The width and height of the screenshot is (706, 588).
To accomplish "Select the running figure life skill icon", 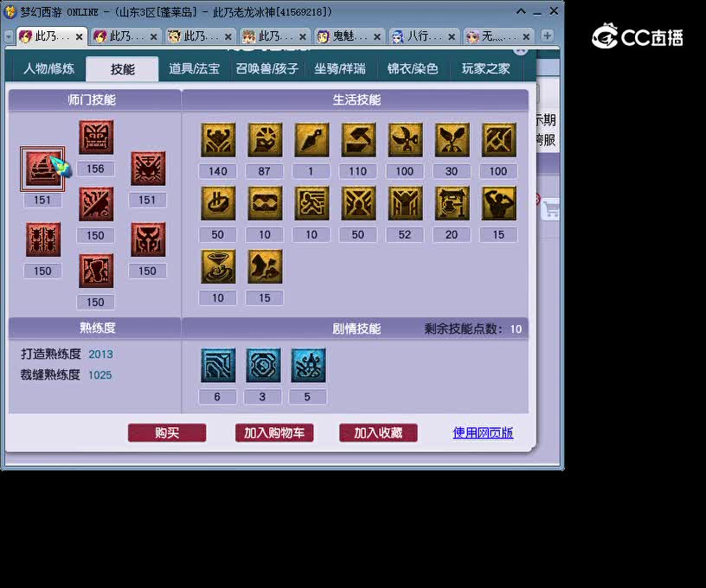I will [311, 203].
